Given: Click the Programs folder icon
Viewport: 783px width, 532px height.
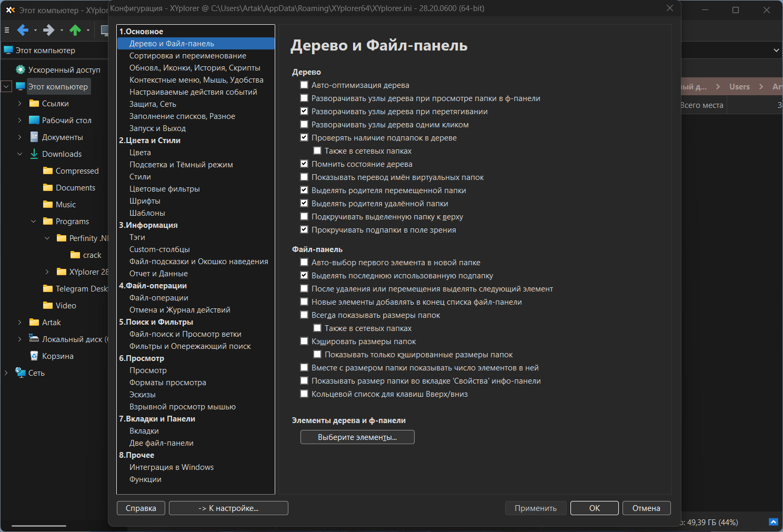Looking at the screenshot, I should point(48,221).
